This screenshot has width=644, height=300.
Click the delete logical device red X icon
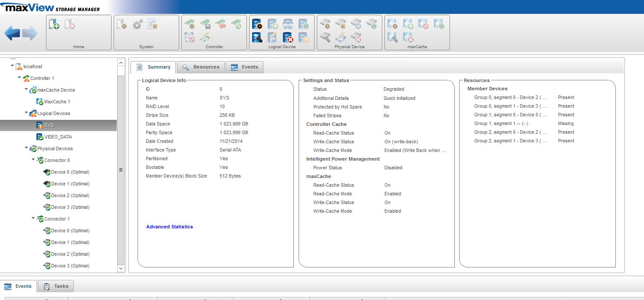tap(288, 38)
